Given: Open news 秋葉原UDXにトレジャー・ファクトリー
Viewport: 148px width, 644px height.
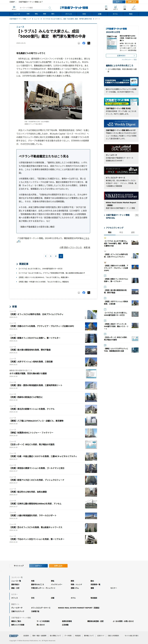Looking at the screenshot, I should point(31,432).
